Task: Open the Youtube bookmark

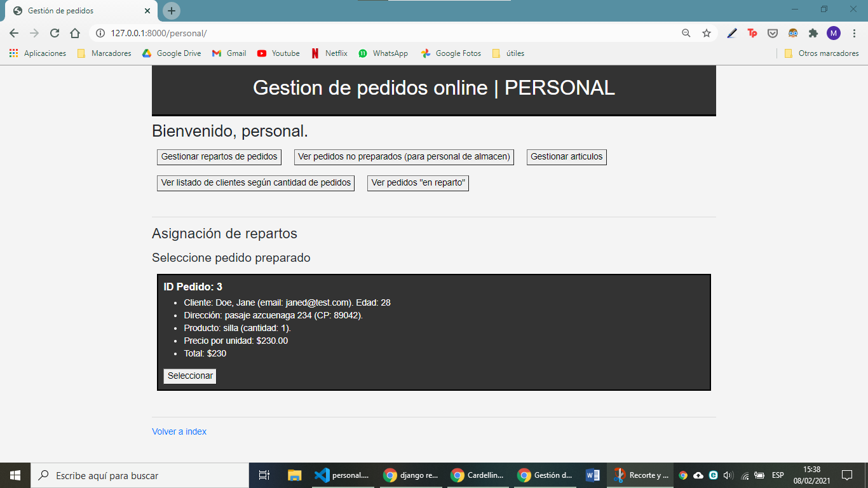Action: [x=278, y=53]
